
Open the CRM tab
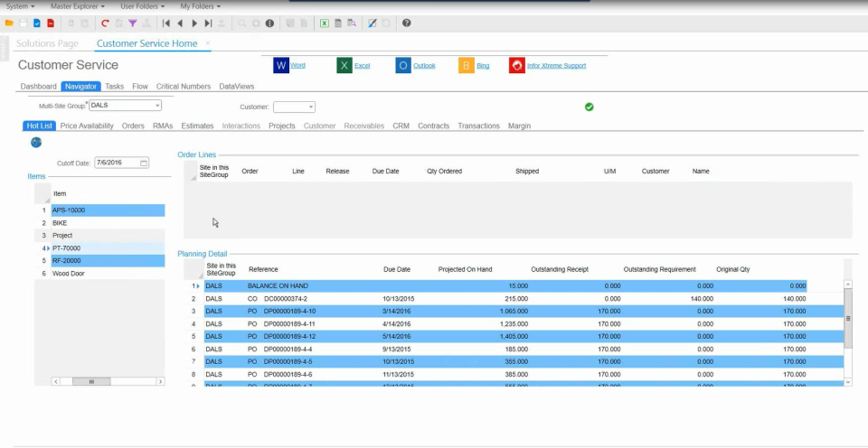coord(401,126)
